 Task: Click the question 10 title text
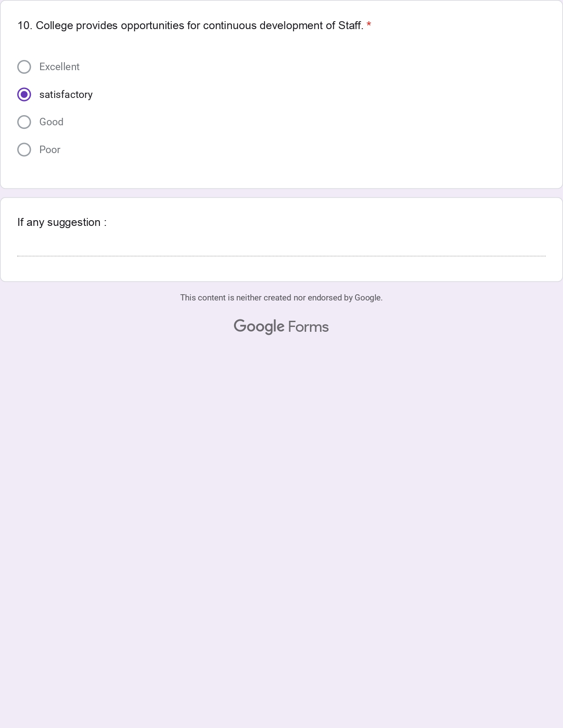(x=190, y=26)
